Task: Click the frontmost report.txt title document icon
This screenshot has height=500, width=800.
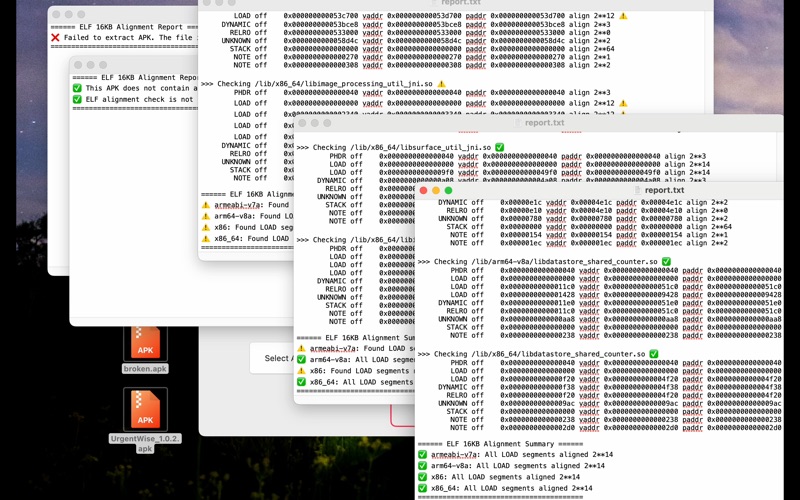Action: 637,190
